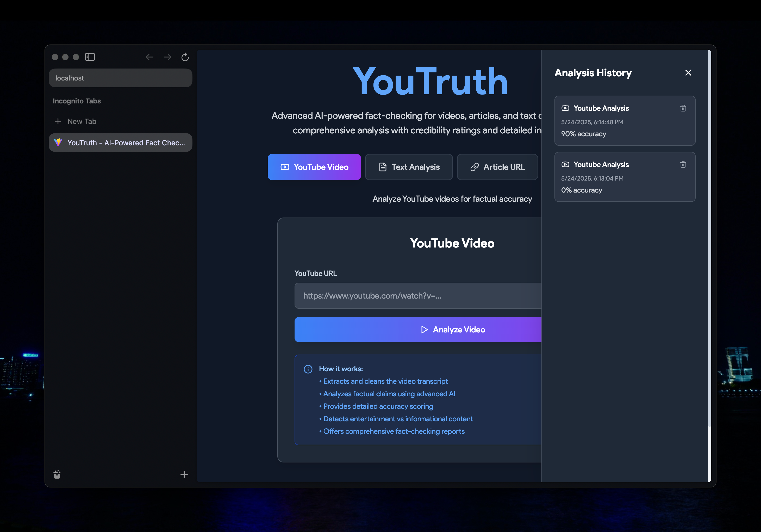Close the Analysis History panel

tap(688, 73)
